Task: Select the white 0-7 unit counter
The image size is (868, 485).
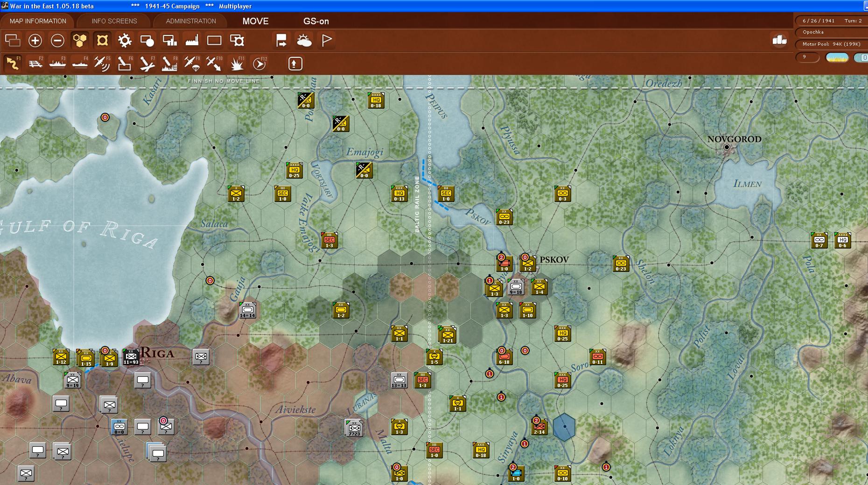Action: (819, 240)
